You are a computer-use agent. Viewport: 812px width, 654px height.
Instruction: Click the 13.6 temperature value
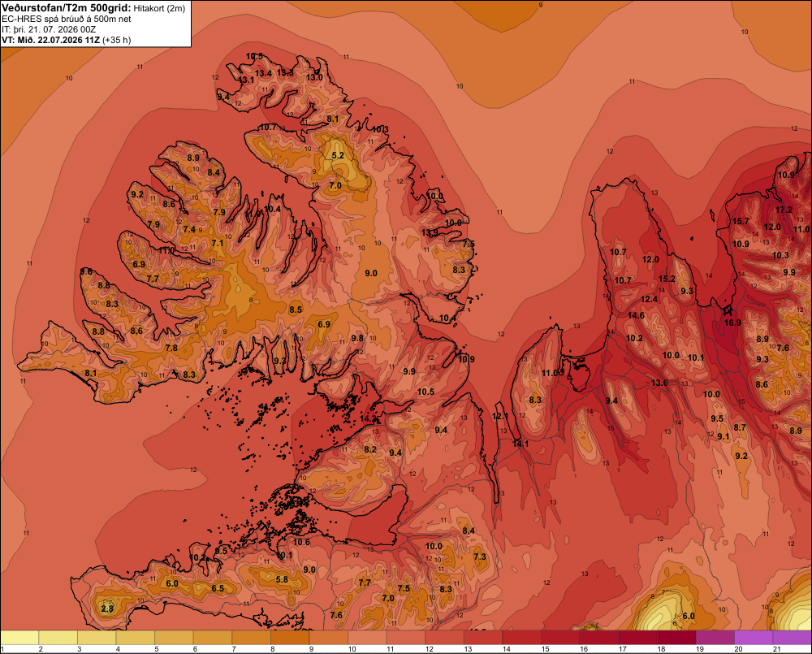[659, 383]
